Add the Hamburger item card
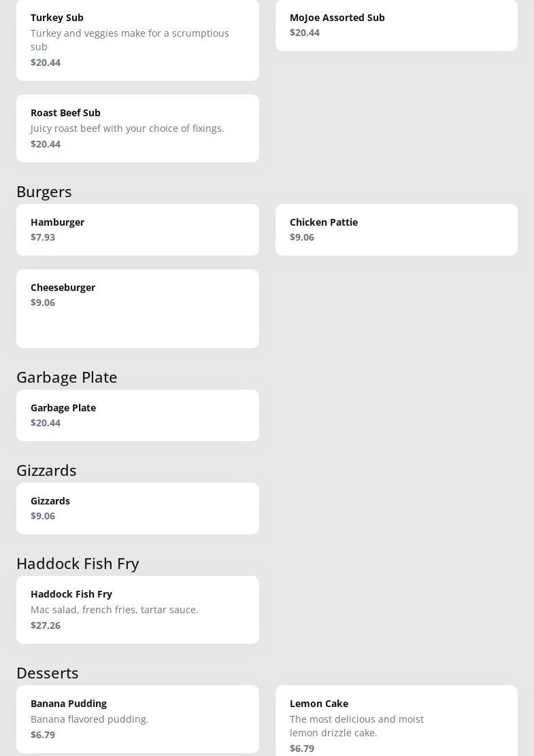Viewport: 534px width, 756px height. coord(137,230)
